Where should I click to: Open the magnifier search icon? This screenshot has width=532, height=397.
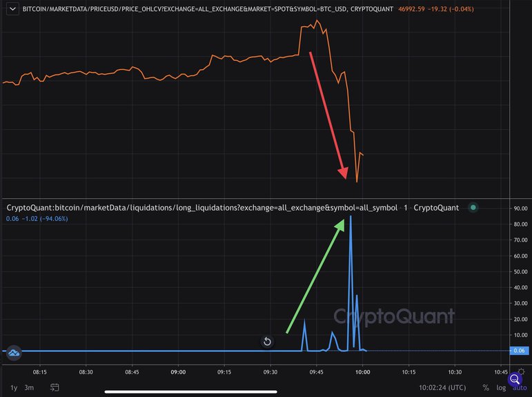pyautogui.click(x=515, y=379)
